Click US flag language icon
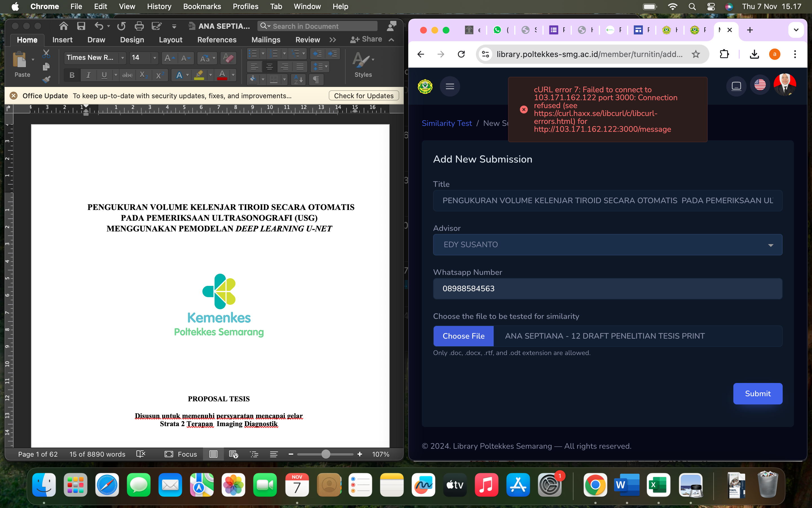Viewport: 812px width, 508px height. pos(760,85)
